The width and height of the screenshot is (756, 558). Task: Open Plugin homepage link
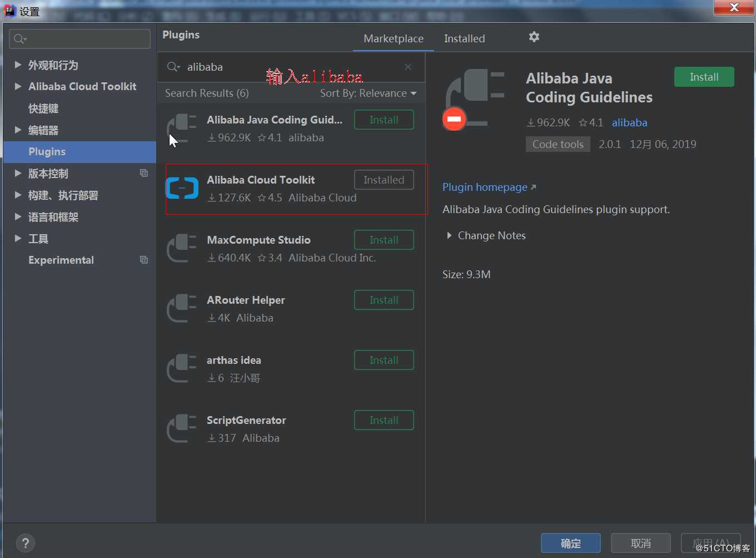[x=489, y=187]
